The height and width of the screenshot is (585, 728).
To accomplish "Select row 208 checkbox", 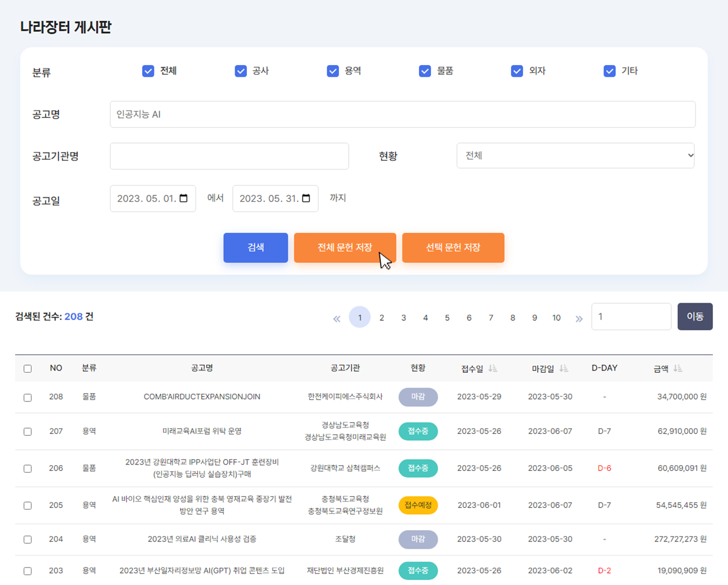I will click(28, 397).
